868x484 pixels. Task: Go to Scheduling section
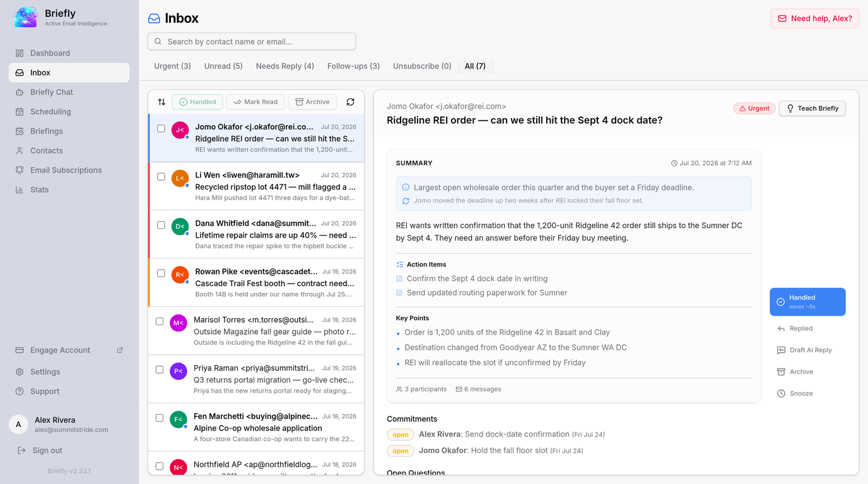pyautogui.click(x=69, y=112)
